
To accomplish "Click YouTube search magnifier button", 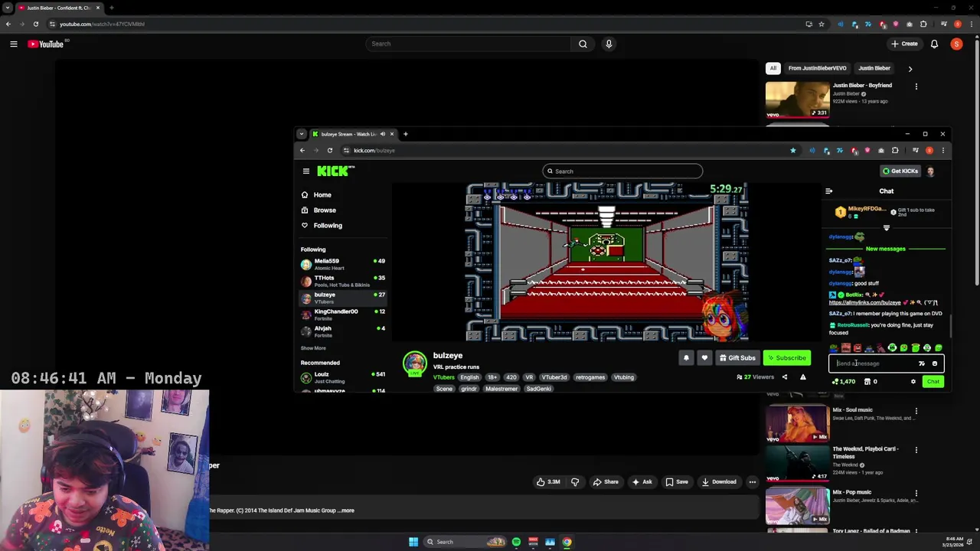I will [x=583, y=44].
